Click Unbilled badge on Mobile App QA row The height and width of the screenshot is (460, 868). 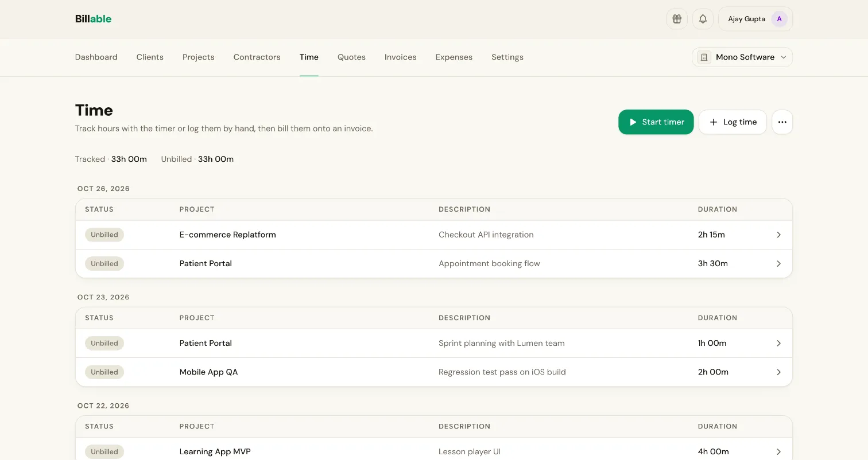pyautogui.click(x=104, y=372)
